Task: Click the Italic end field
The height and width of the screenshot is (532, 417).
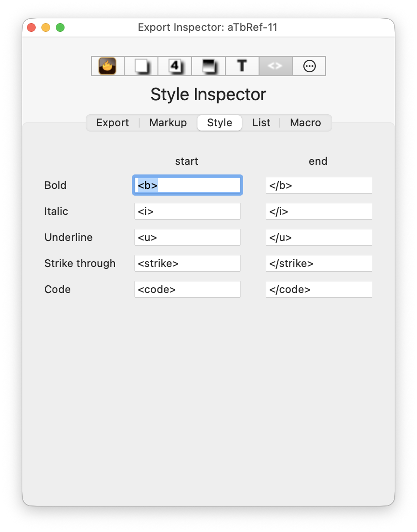Action: pos(319,211)
